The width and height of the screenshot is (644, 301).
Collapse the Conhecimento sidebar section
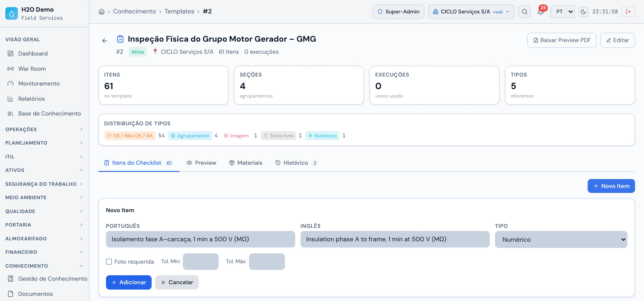pyautogui.click(x=44, y=266)
